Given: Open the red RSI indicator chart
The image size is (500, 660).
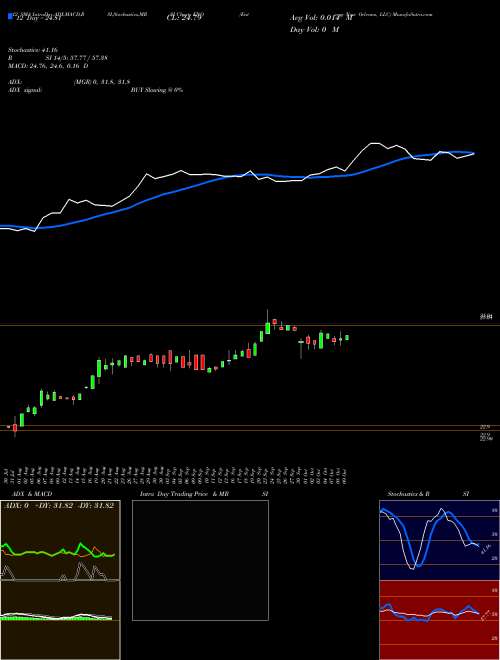Looking at the screenshot, I should (x=439, y=620).
